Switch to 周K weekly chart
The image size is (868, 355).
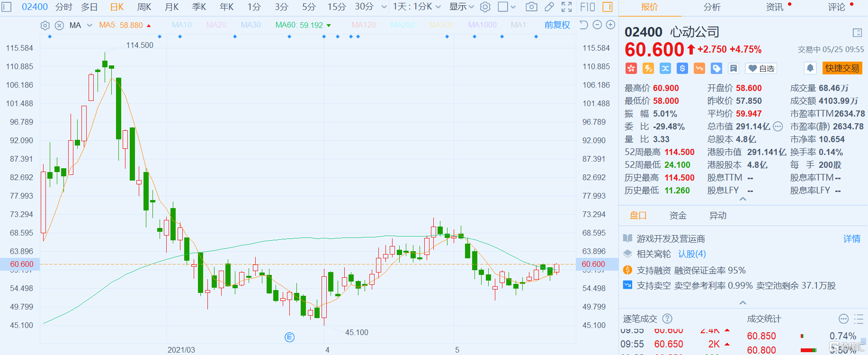pos(144,7)
